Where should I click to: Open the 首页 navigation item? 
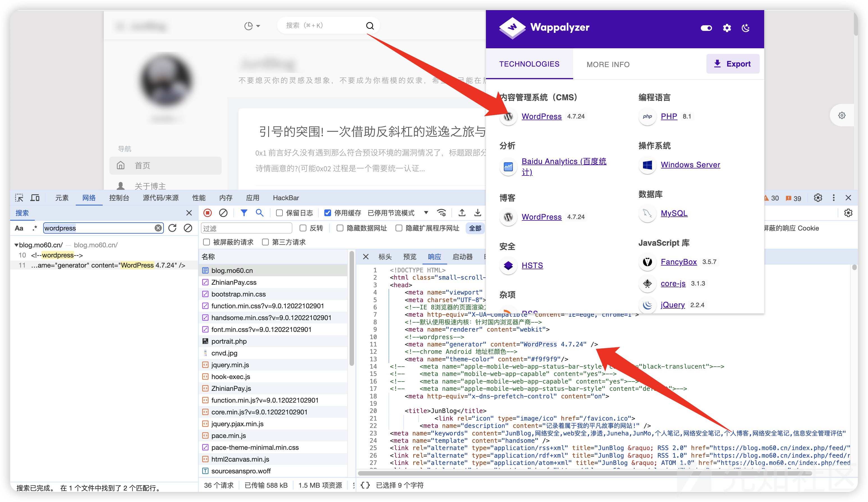[165, 165]
